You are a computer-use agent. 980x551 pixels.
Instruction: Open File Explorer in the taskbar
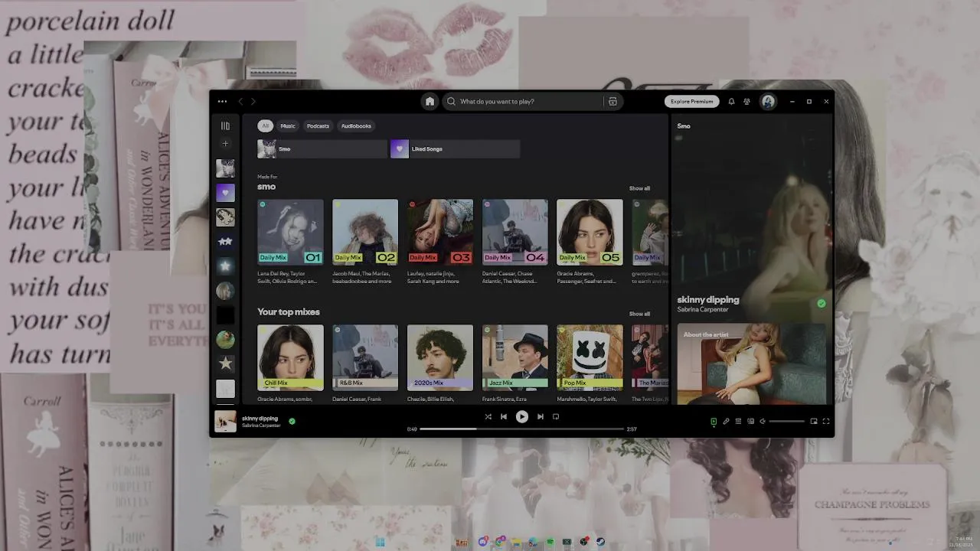point(516,542)
